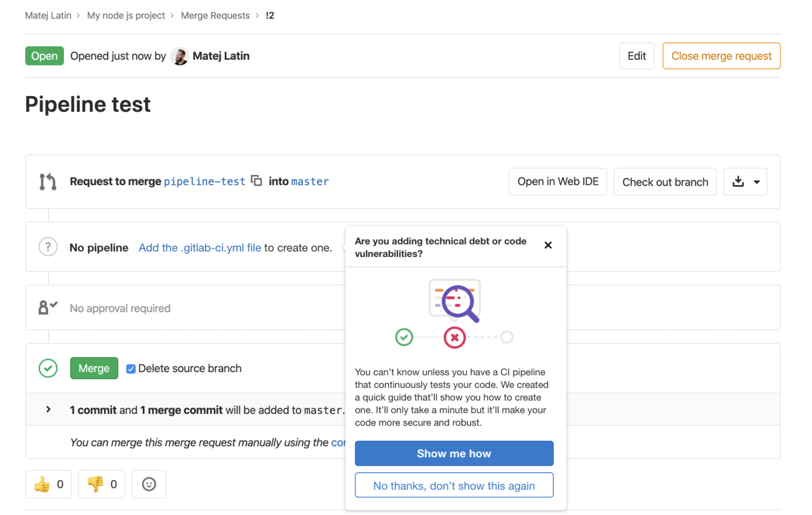The height and width of the screenshot is (515, 812).
Task: Click the thumbs down reaction icon
Action: [95, 484]
